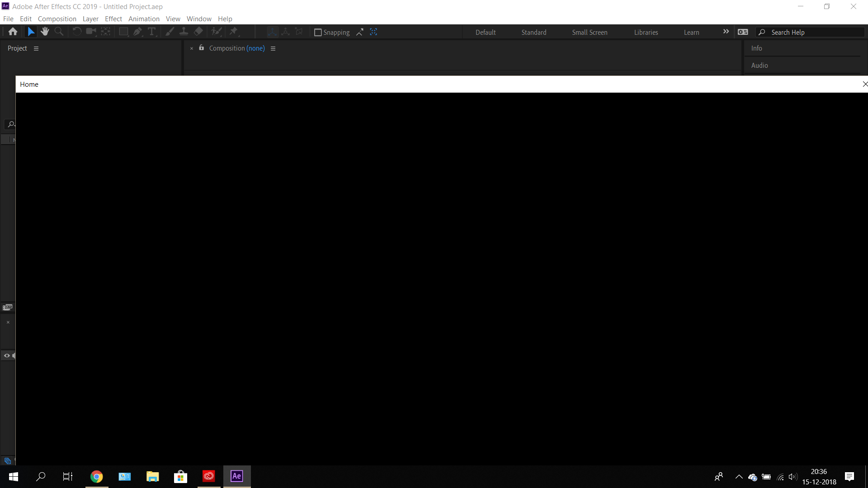
Task: Select the Clone Stamp tool
Action: 184,32
